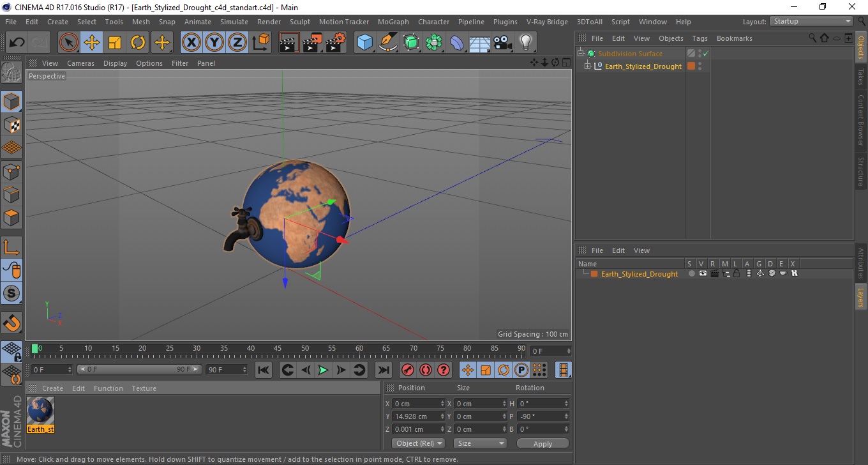Image resolution: width=868 pixels, height=465 pixels.
Task: Open the Floor environment icon
Action: [479, 43]
